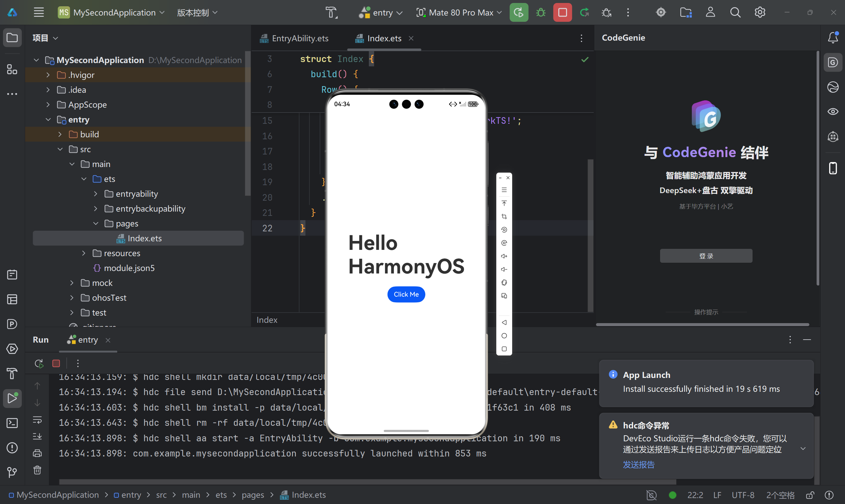Increase emulator volume
The image size is (845, 504).
pyautogui.click(x=504, y=256)
